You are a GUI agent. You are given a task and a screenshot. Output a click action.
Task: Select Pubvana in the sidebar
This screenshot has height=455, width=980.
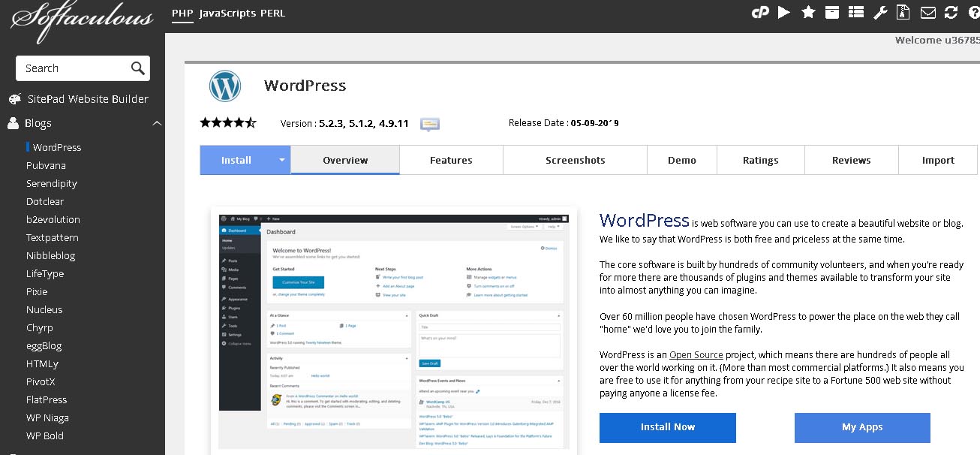[46, 166]
